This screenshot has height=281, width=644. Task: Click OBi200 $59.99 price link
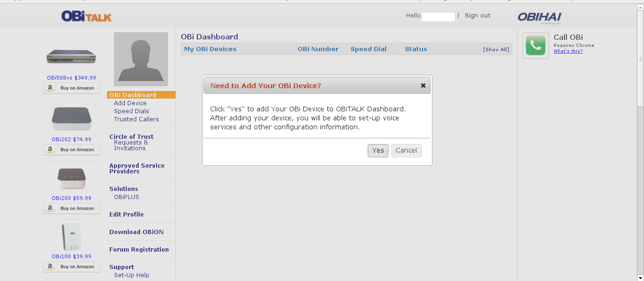click(x=71, y=198)
